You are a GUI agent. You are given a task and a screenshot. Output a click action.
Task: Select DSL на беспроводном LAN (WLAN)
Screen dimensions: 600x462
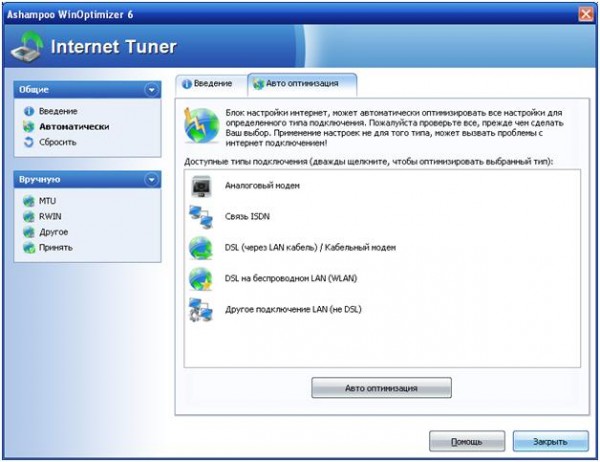click(x=291, y=279)
